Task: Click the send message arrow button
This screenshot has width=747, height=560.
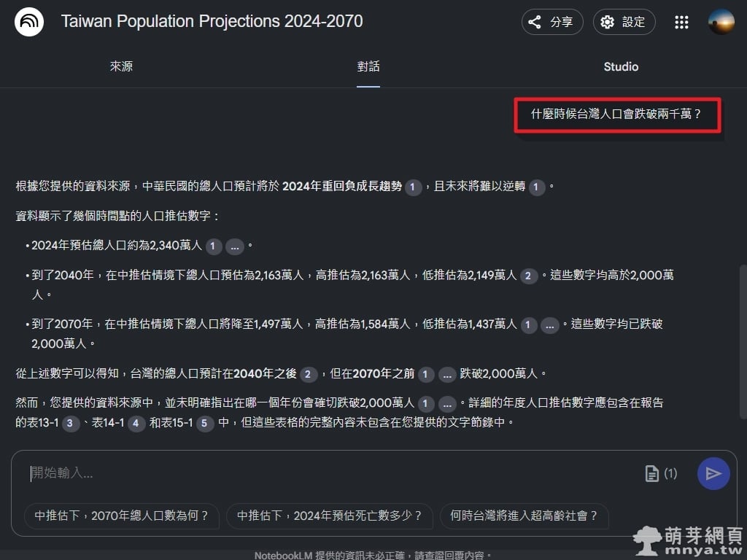Action: click(x=713, y=474)
